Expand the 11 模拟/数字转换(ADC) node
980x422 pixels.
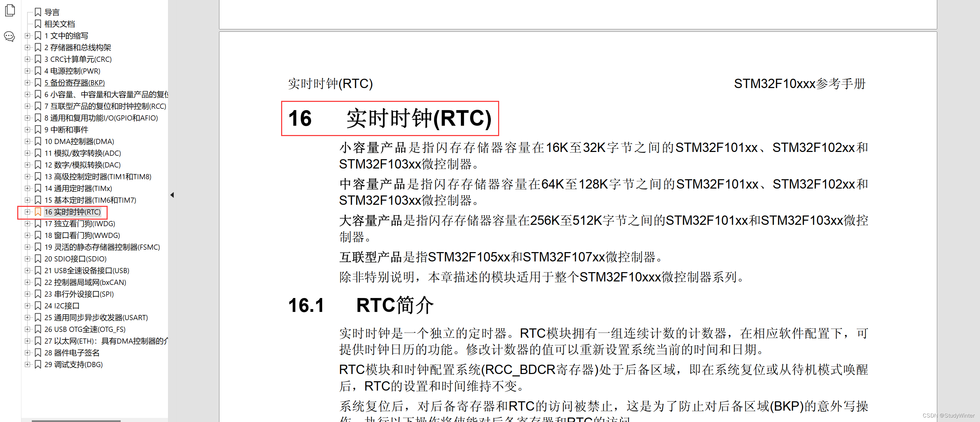click(x=27, y=153)
